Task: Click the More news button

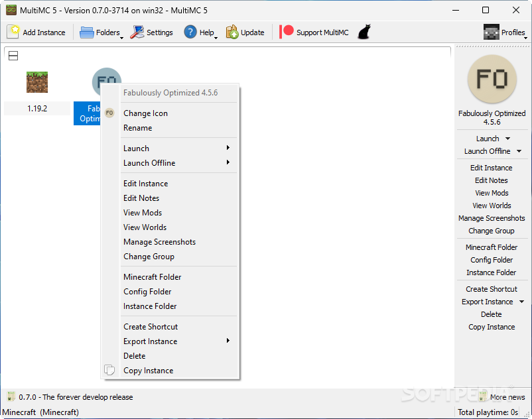Action: tap(501, 397)
